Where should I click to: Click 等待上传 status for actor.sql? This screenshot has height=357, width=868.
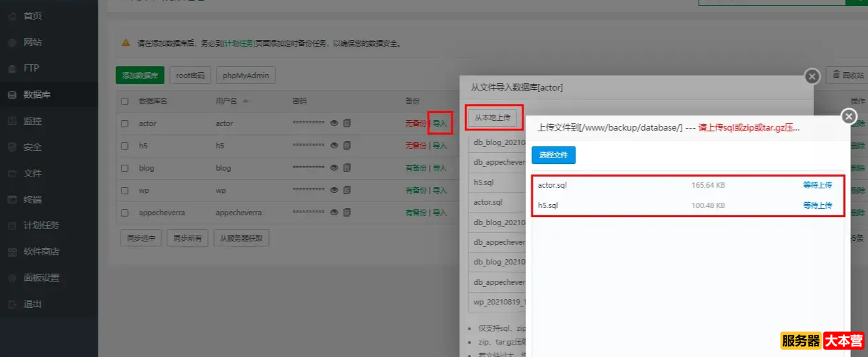pyautogui.click(x=817, y=185)
